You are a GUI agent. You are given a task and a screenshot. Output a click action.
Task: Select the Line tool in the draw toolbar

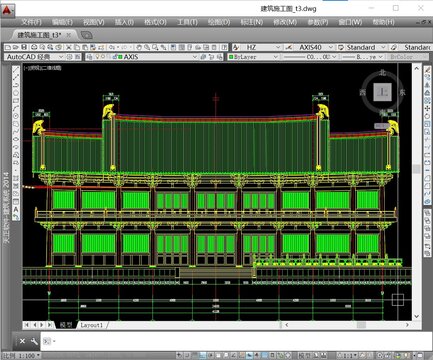click(x=15, y=69)
